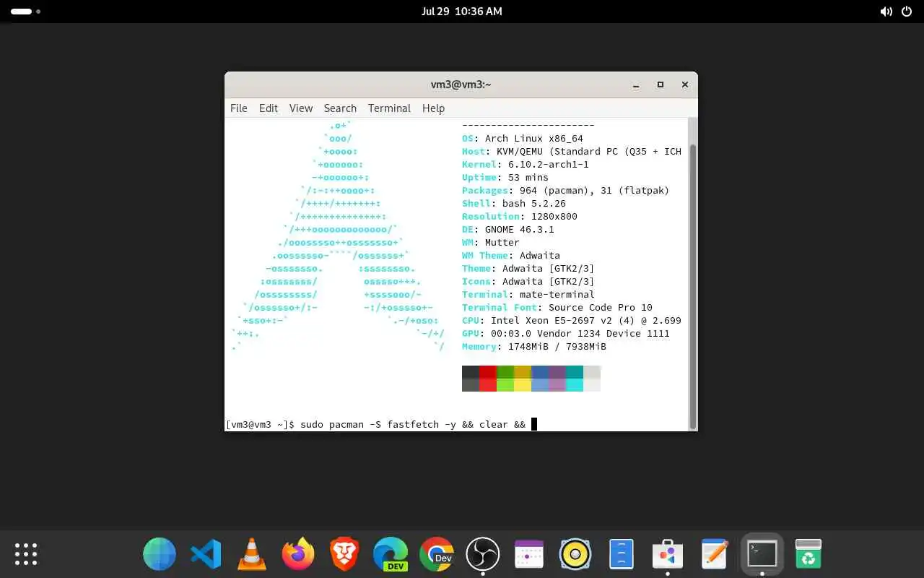924x578 pixels.
Task: Click the 'Resolution: 1280x800' line
Action: pos(520,216)
